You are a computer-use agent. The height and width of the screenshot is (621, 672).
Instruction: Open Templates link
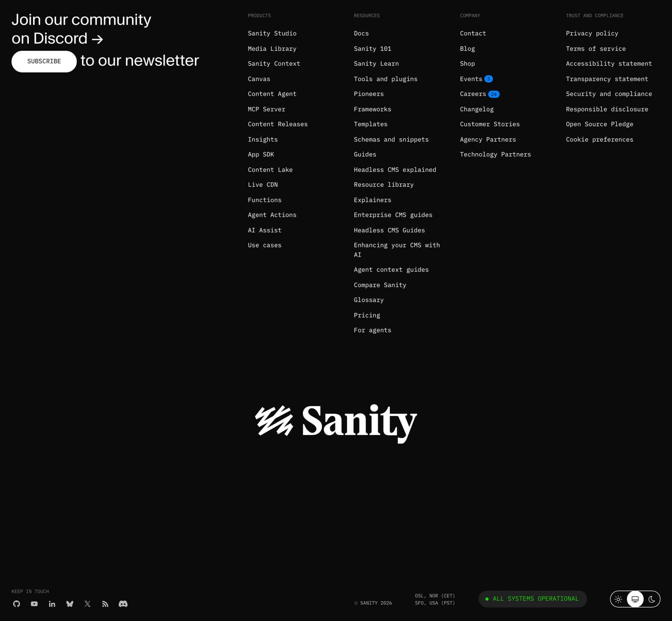tap(371, 124)
